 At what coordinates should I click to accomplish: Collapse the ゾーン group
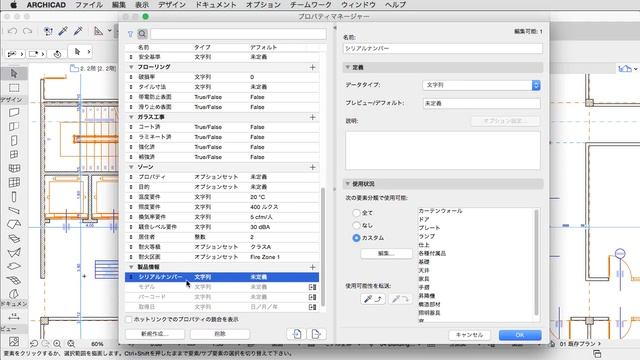[x=131, y=167]
